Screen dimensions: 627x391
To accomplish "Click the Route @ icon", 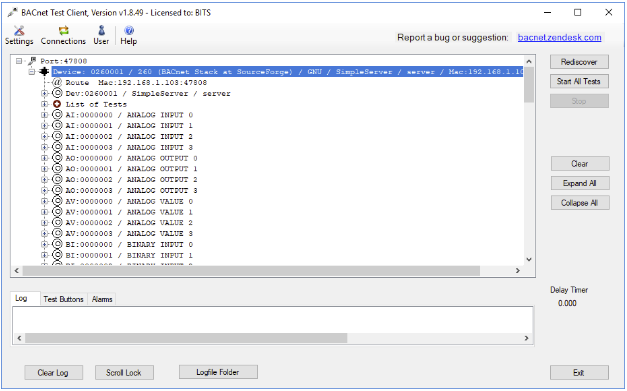I will (57, 82).
